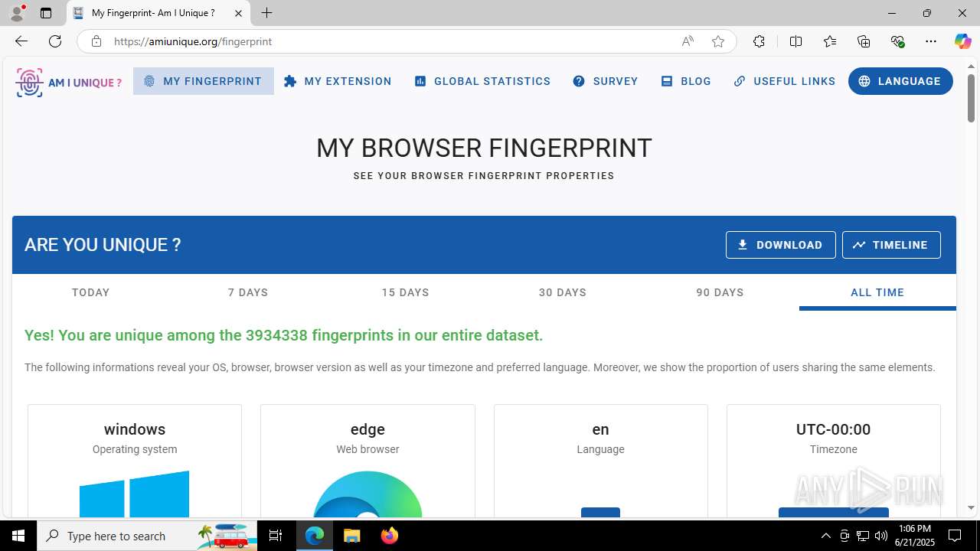Viewport: 980px width, 551px height.
Task: Open Edge from the taskbar
Action: [x=315, y=536]
